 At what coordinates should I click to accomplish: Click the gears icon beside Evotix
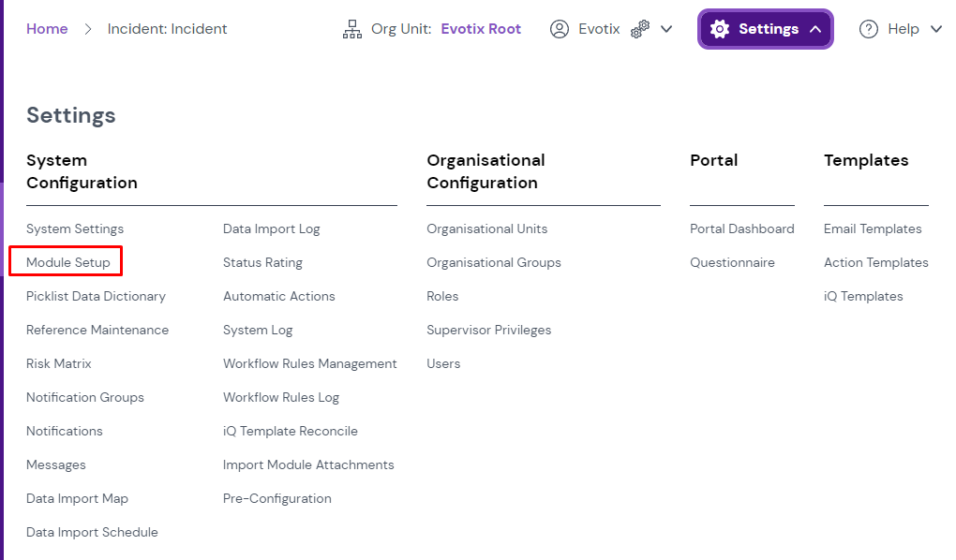[640, 29]
